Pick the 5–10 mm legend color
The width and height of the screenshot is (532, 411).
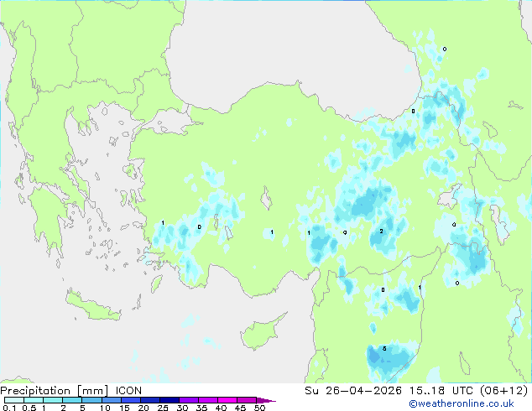91,400
